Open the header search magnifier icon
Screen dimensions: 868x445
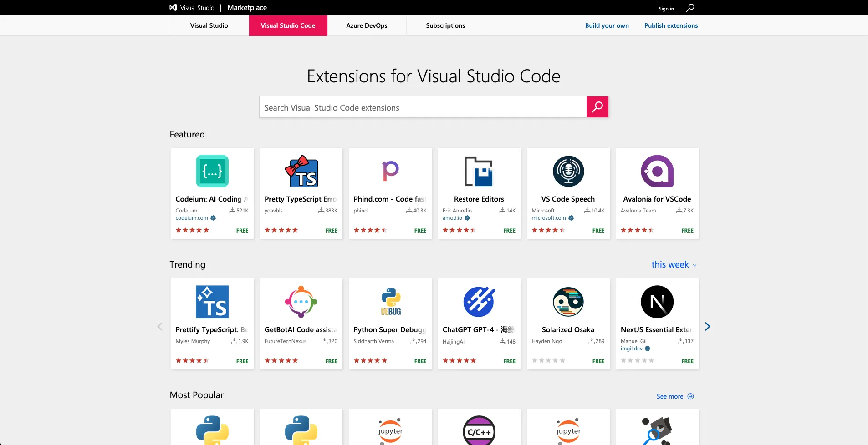pos(690,8)
